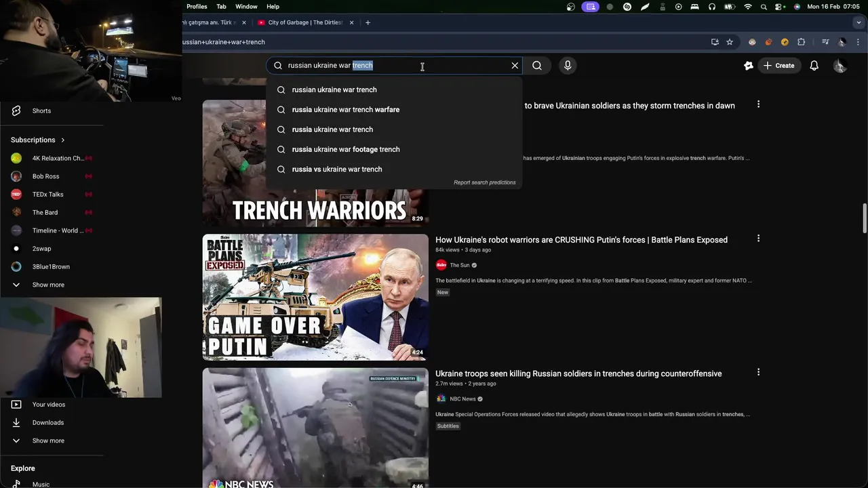Select suggestion 'russia vs ukraine war trench'
The height and width of the screenshot is (488, 868).
395,169
